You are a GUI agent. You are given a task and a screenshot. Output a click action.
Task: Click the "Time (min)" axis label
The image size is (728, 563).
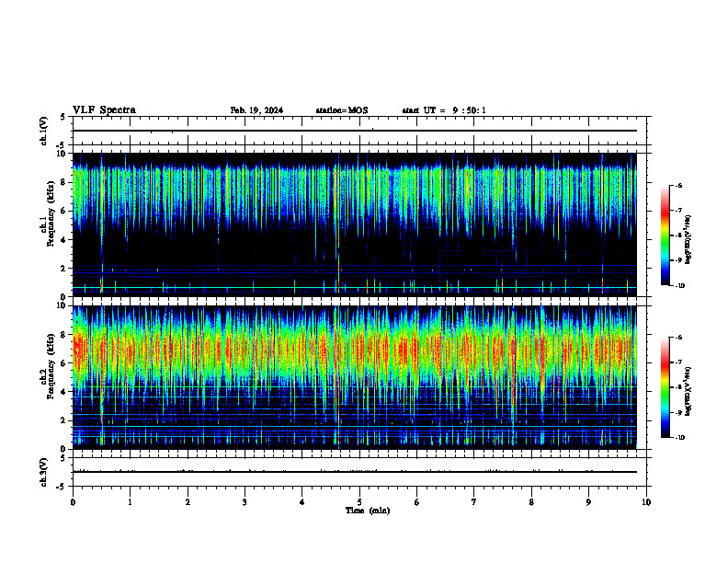click(368, 511)
